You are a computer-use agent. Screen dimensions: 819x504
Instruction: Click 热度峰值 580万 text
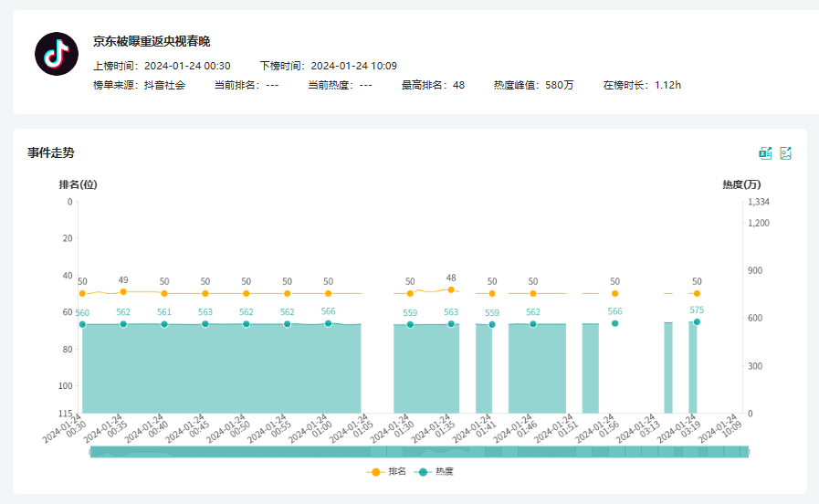click(x=534, y=85)
